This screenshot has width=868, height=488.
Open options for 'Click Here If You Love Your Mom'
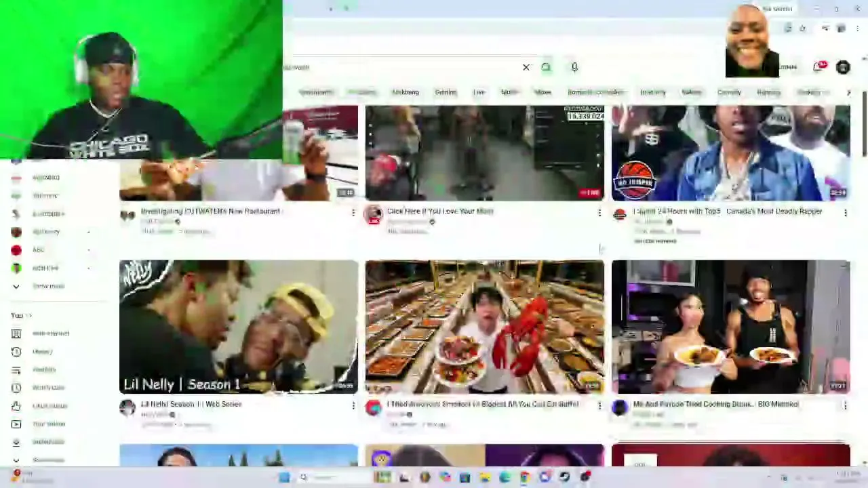coord(599,213)
